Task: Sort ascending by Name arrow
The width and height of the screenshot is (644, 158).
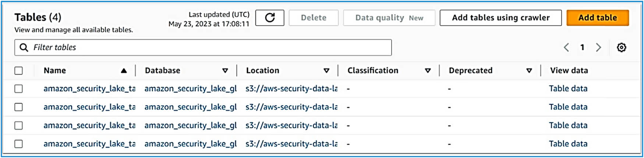Action: (124, 71)
